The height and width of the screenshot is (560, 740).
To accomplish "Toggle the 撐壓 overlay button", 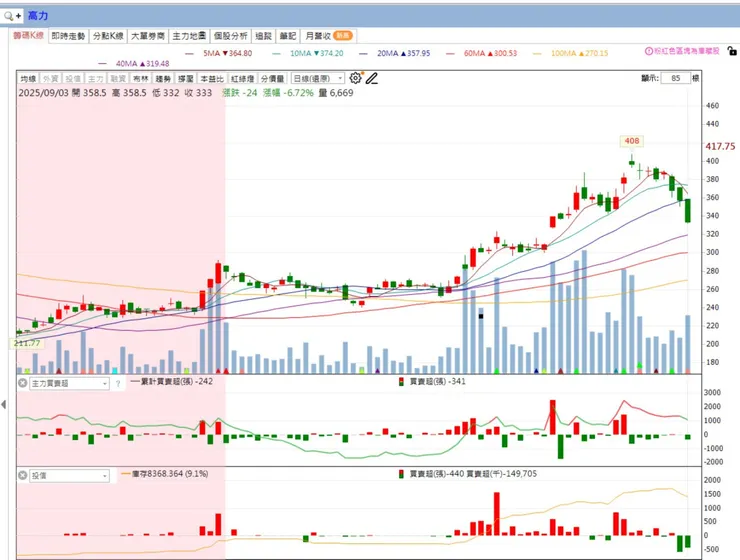I will pyautogui.click(x=186, y=78).
